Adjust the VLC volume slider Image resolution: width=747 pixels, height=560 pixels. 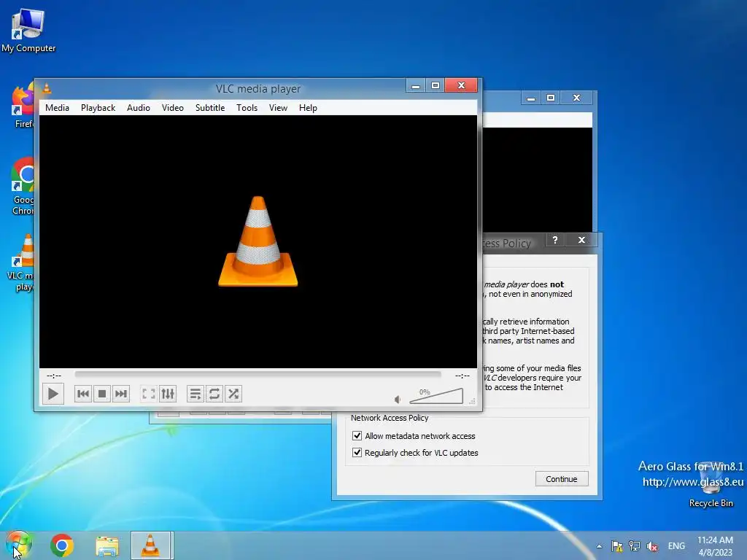[436, 396]
